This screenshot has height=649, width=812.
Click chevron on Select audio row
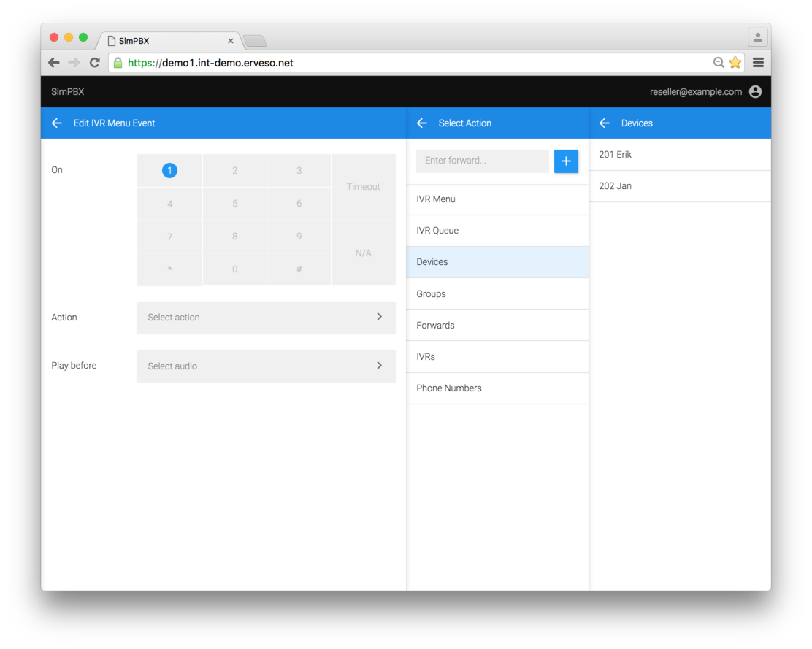point(380,366)
